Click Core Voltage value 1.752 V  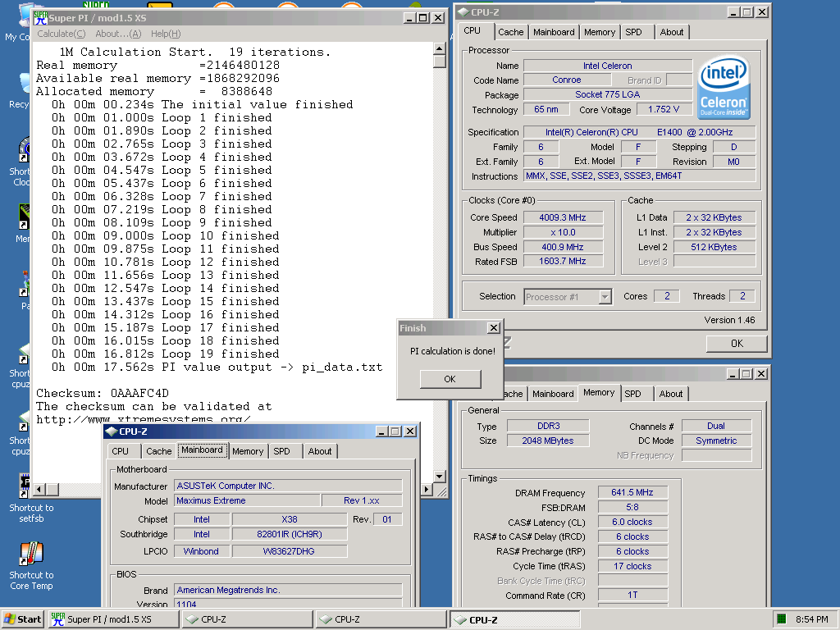point(664,109)
